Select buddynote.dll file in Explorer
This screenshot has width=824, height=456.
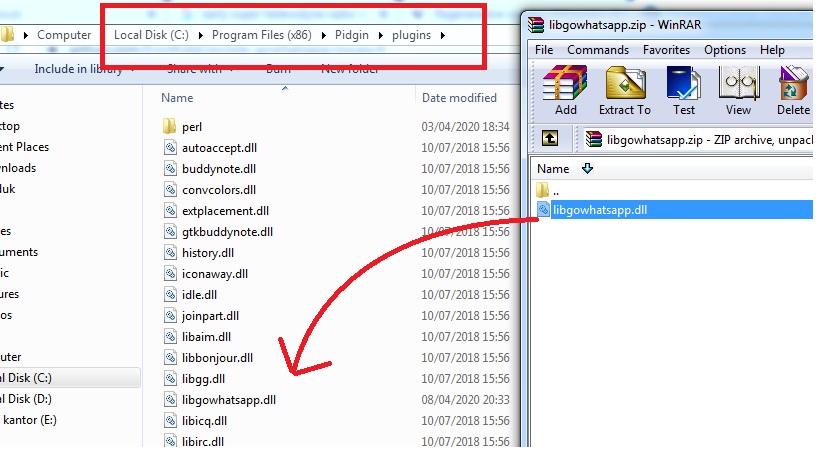[219, 169]
